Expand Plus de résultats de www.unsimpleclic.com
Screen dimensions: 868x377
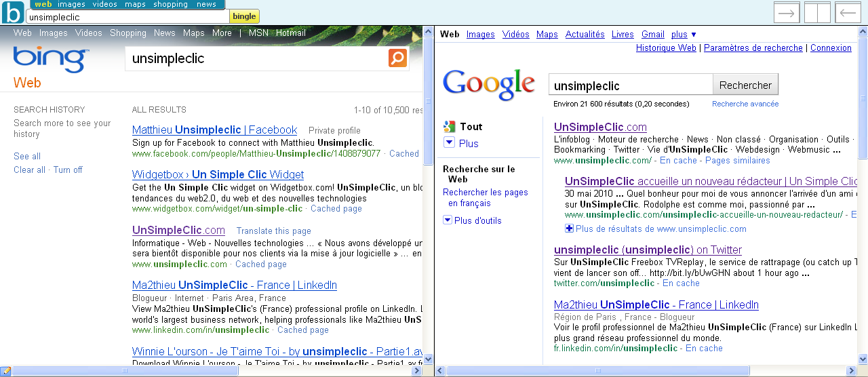click(x=569, y=229)
